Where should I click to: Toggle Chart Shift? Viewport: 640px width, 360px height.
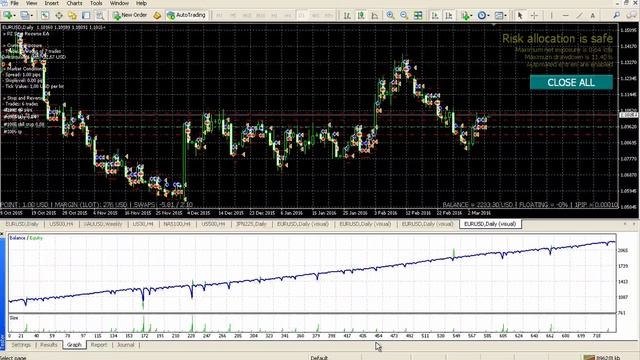tap(449, 15)
